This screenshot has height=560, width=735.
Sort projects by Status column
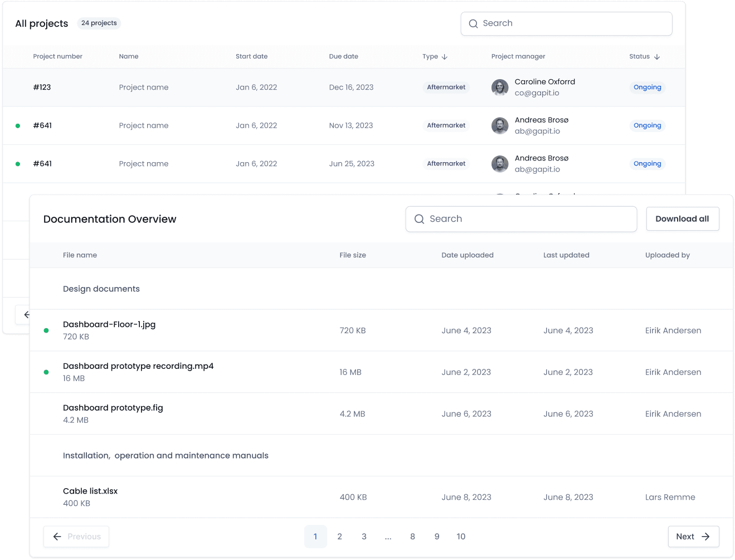click(645, 57)
